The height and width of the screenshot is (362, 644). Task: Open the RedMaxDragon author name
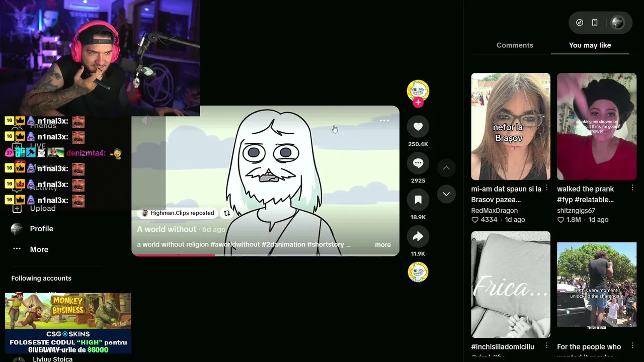click(x=495, y=211)
